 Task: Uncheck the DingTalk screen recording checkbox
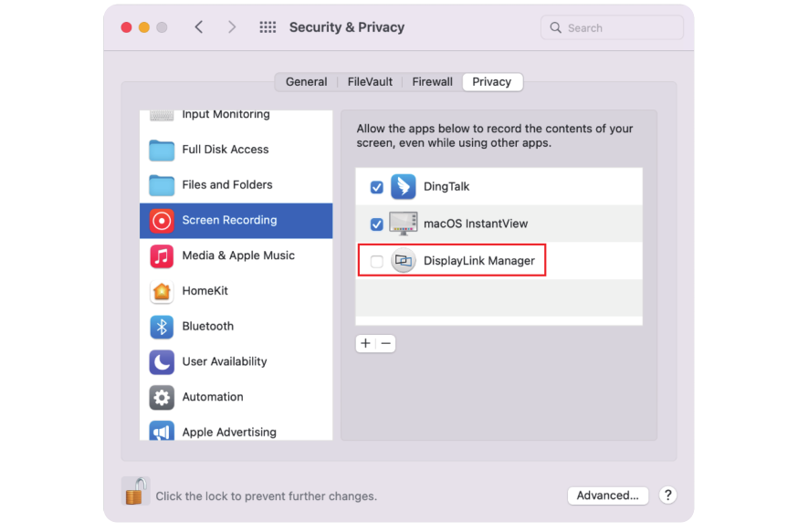point(376,187)
